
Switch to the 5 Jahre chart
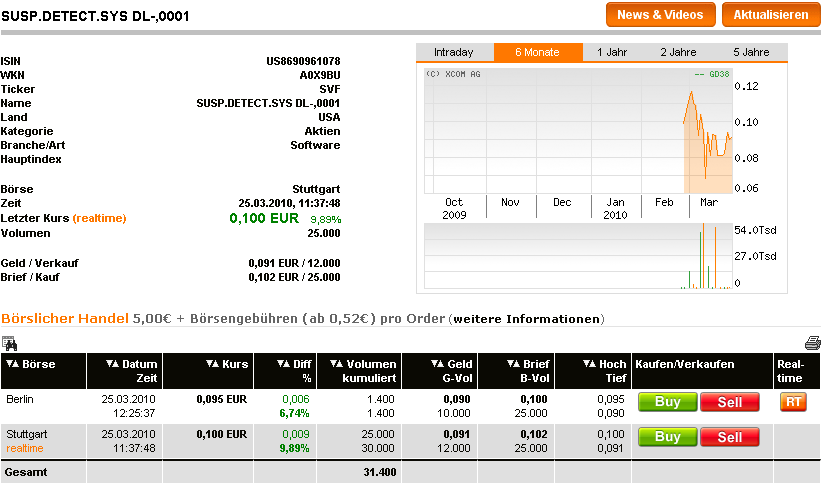751,52
